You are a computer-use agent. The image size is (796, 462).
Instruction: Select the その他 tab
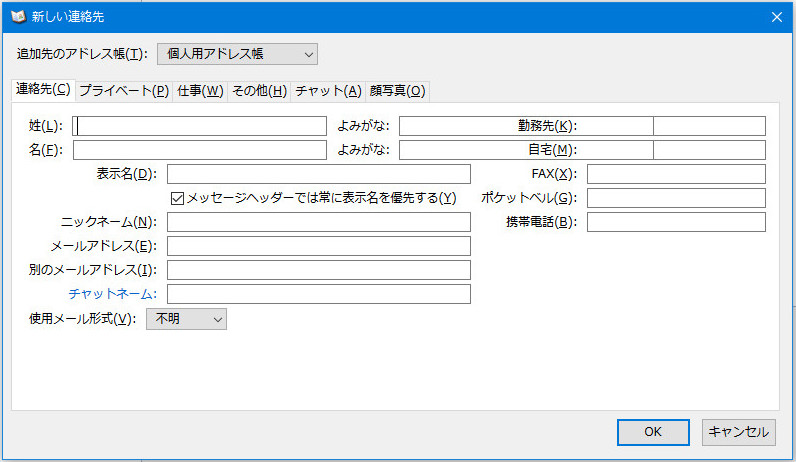pos(259,91)
